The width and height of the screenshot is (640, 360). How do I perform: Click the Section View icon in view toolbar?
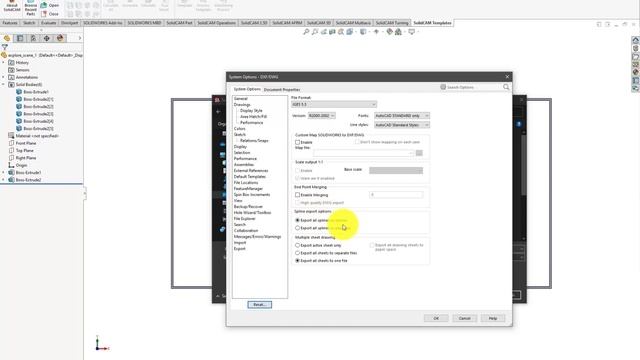tap(332, 31)
